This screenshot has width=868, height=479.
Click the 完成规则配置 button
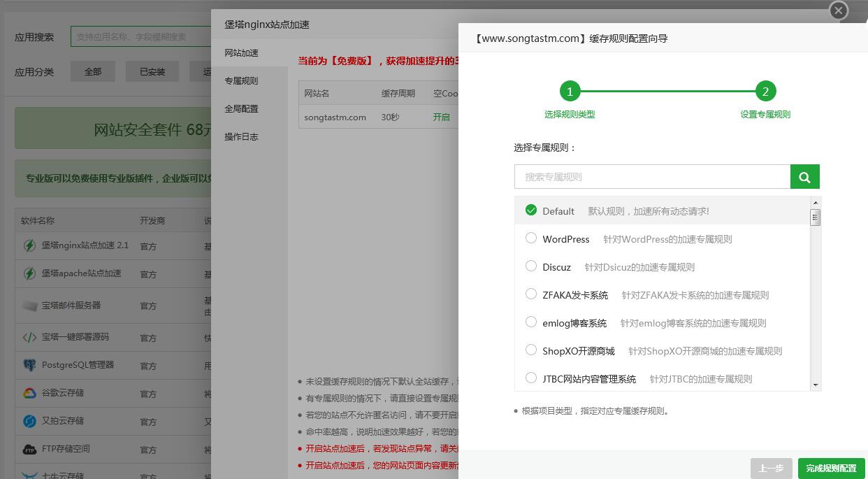point(831,469)
